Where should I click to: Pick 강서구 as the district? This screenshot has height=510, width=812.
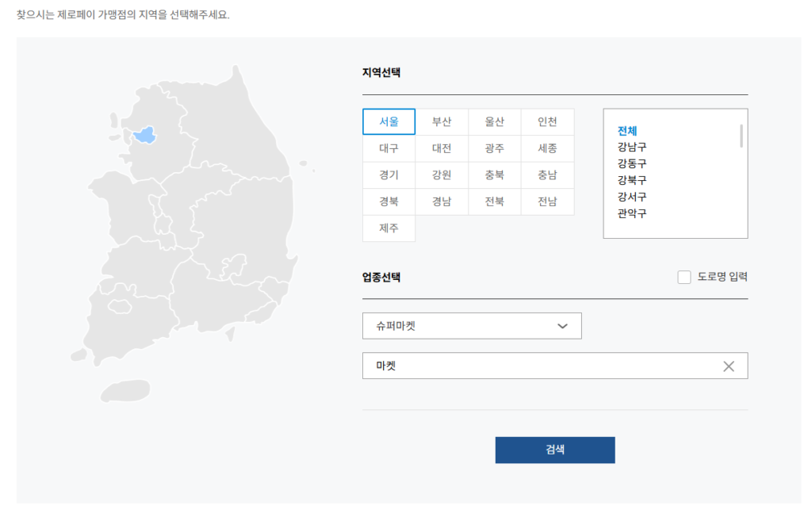point(630,197)
